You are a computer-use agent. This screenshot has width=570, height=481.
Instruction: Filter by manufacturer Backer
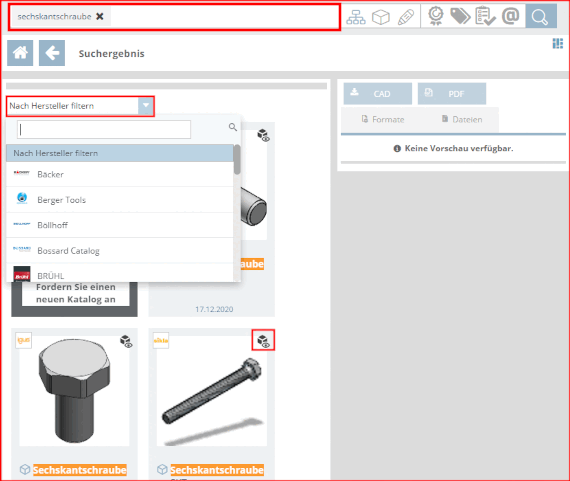pyautogui.click(x=120, y=175)
